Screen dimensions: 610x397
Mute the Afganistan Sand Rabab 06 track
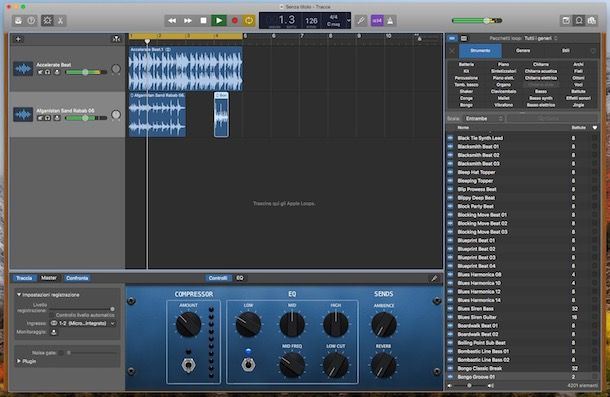(x=40, y=118)
